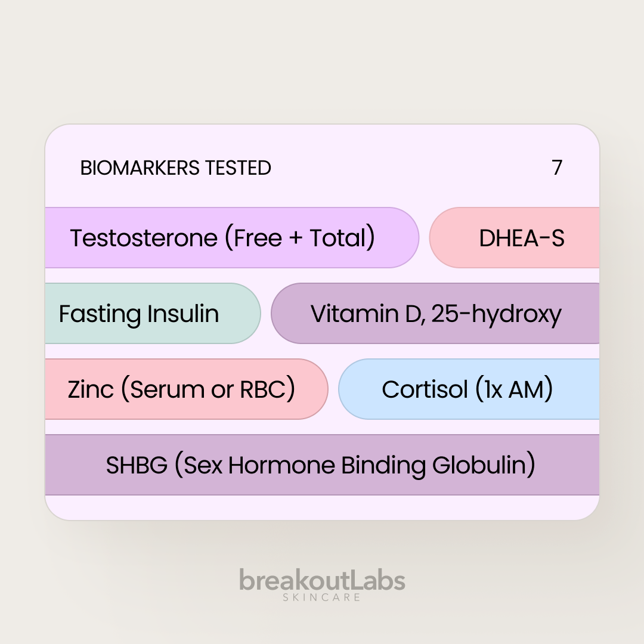
Task: Click the word 'Labs' in the logo
Action: 374,580
